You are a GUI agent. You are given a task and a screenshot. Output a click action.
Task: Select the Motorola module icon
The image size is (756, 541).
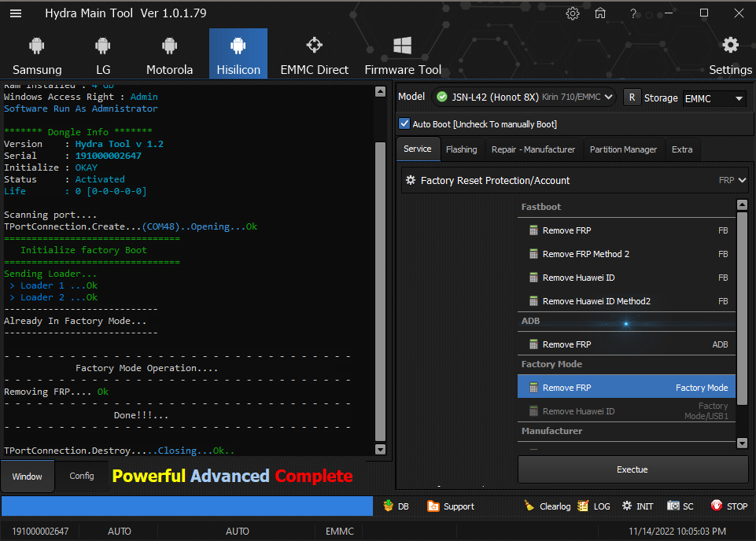coord(169,54)
